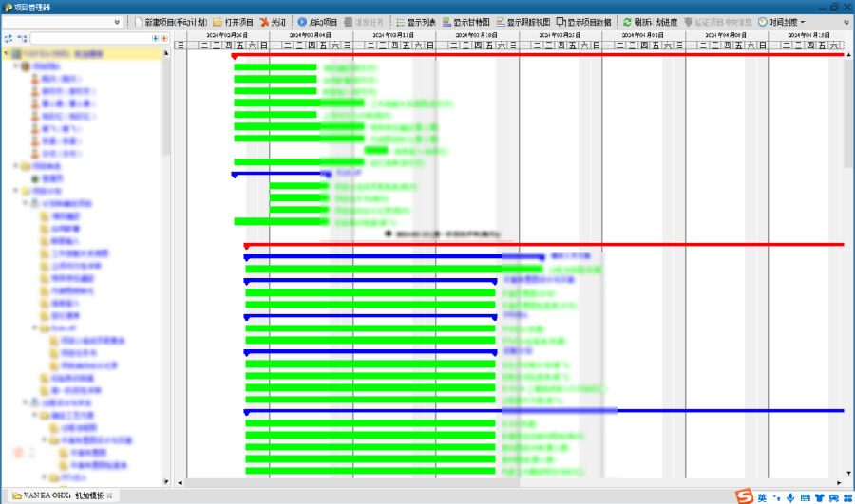Open the 时间刻度 time scale dropdown

(782, 22)
